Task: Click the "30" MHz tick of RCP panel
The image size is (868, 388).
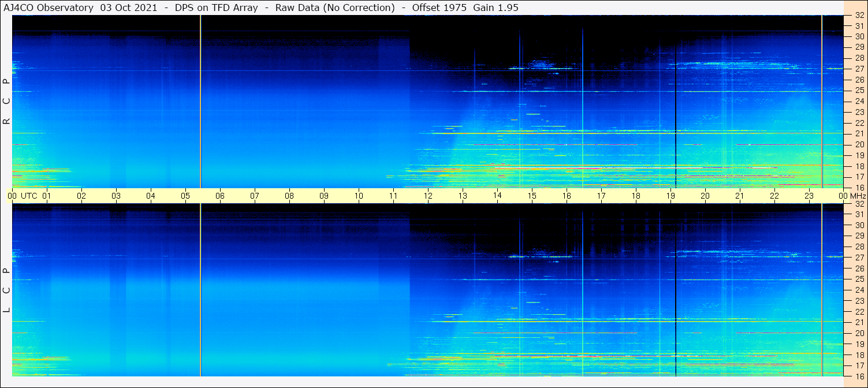Action: [x=859, y=36]
